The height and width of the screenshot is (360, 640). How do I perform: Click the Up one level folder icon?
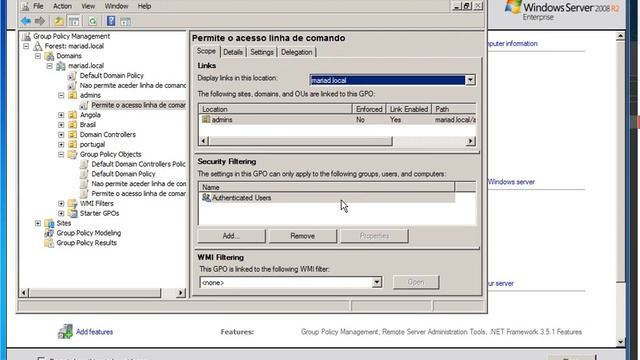point(59,21)
